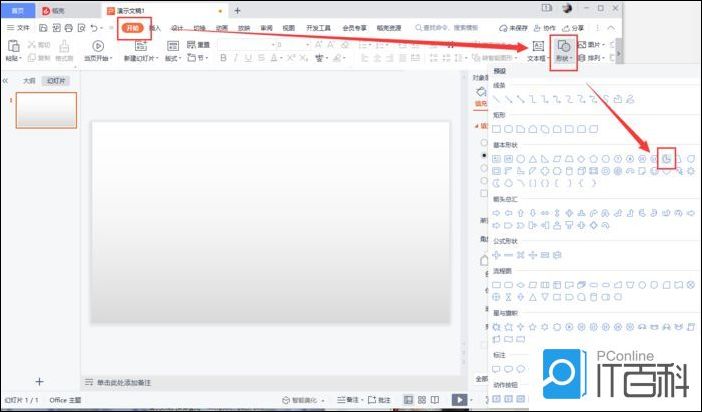
Task: Switch to the Start (开始) ribbon tab
Action: (133, 28)
